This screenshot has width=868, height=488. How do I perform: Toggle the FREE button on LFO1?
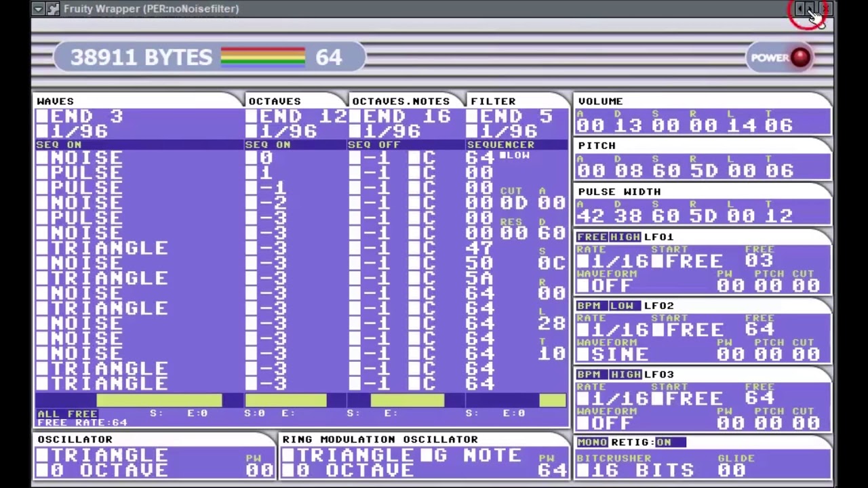(x=591, y=237)
